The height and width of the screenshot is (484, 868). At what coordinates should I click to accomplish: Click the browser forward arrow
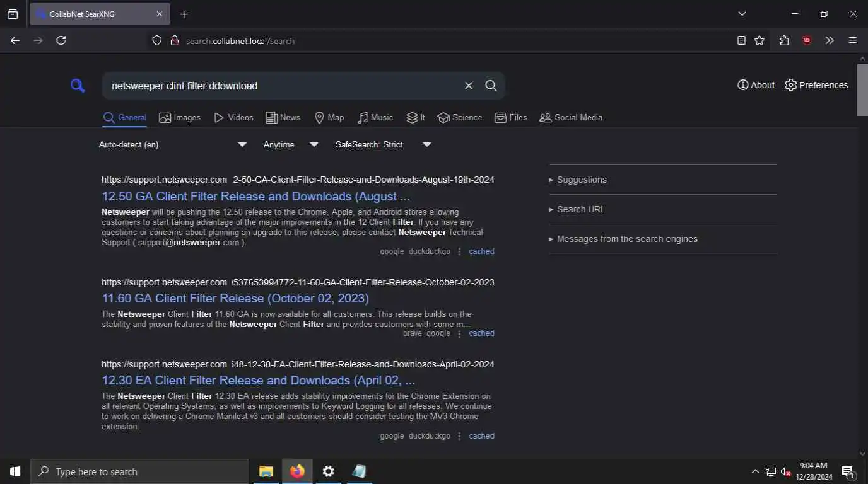point(38,40)
